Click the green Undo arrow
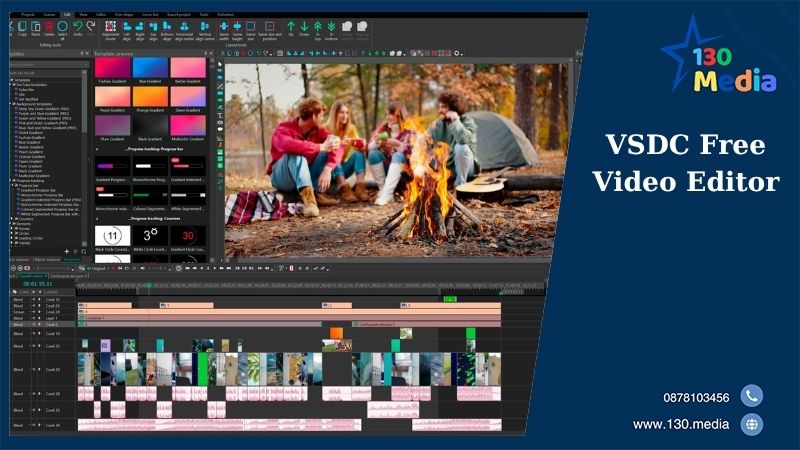Viewport: 800px width, 450px height. click(78, 26)
